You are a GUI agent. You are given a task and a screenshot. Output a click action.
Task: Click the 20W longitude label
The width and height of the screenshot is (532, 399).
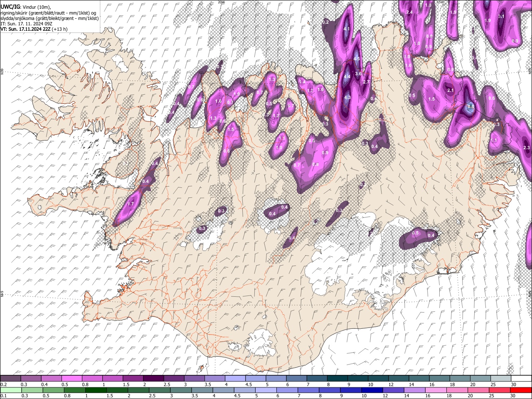[221, 2]
